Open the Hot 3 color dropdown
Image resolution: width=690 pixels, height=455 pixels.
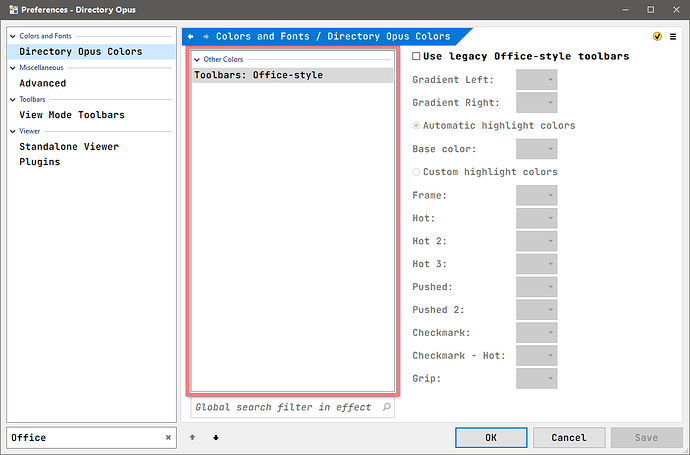[536, 264]
